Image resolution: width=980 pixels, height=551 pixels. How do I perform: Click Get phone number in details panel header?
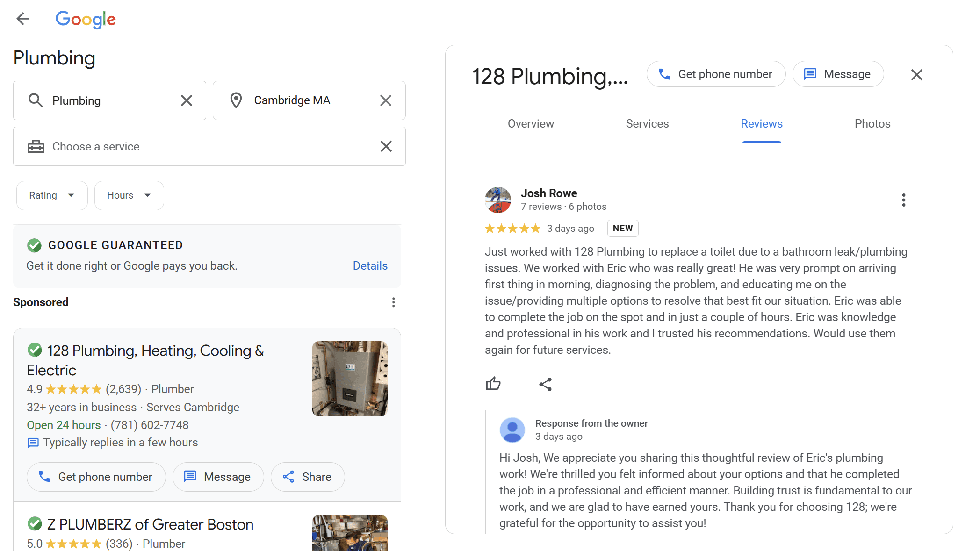[716, 74]
